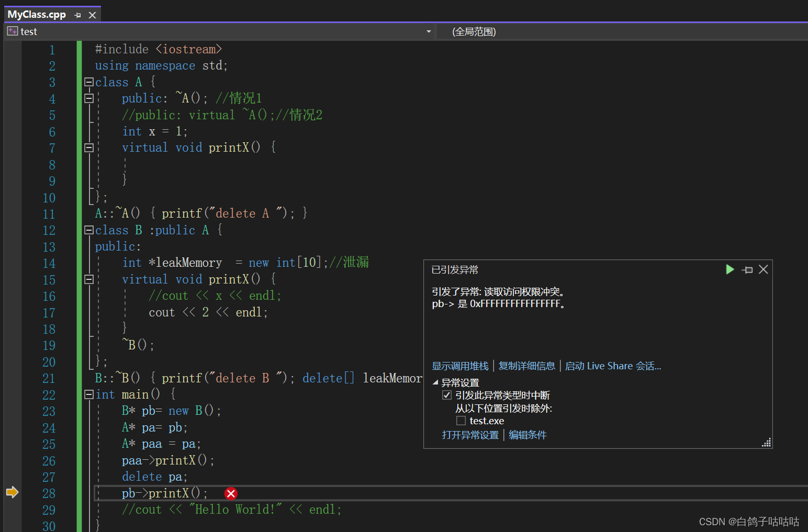Open the global scope dropdown
Viewport: 808px width, 532px height.
(622, 31)
